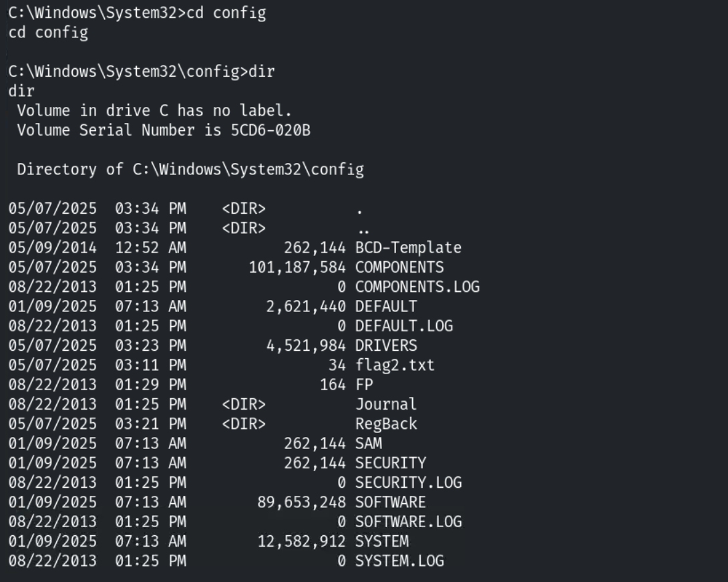The width and height of the screenshot is (728, 582).
Task: Click the BCD-Template file name
Action: click(408, 248)
